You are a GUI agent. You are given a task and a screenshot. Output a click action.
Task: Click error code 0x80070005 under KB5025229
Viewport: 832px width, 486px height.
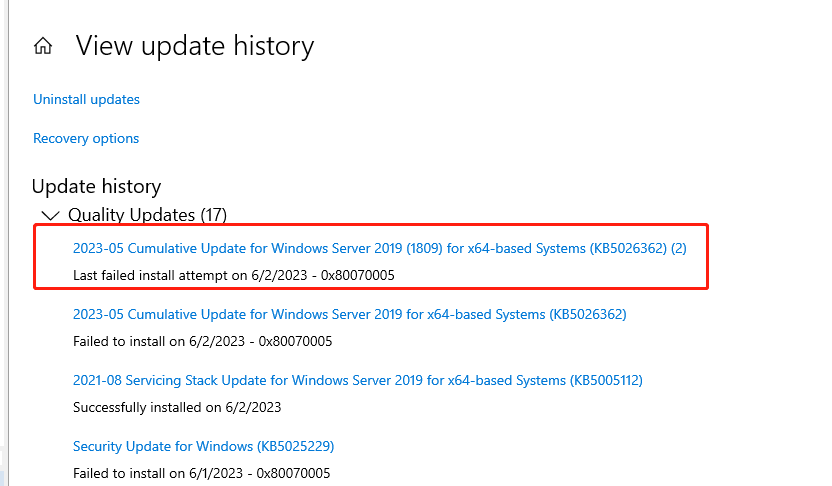(293, 473)
